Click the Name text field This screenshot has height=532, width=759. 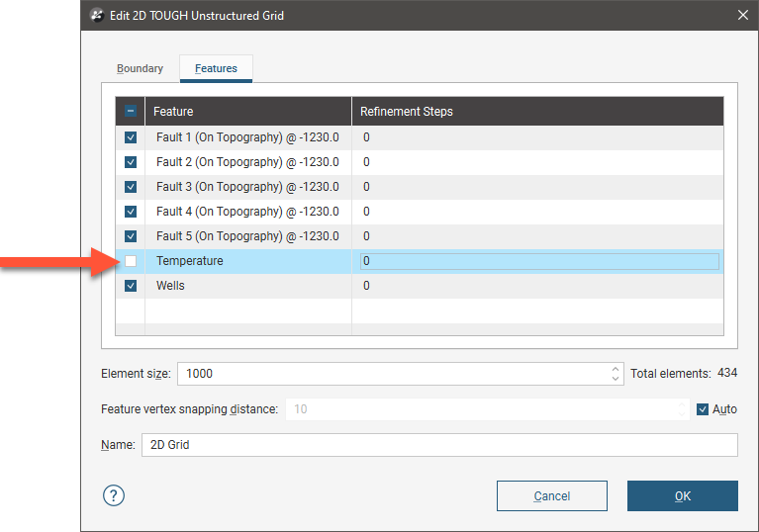(x=438, y=445)
